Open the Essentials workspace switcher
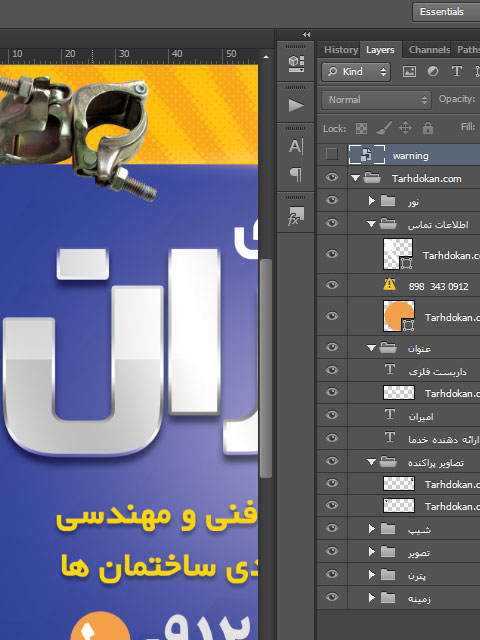This screenshot has height=640, width=480. (x=446, y=12)
